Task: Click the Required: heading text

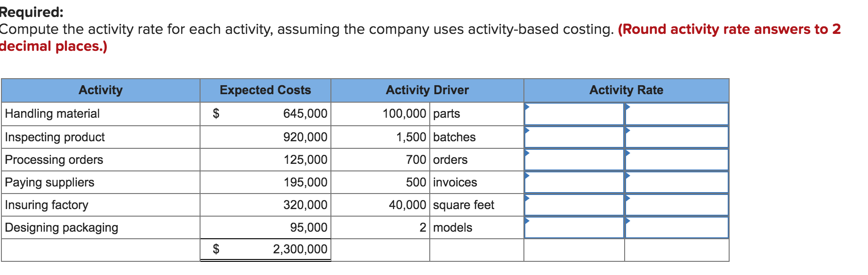Action: click(32, 12)
